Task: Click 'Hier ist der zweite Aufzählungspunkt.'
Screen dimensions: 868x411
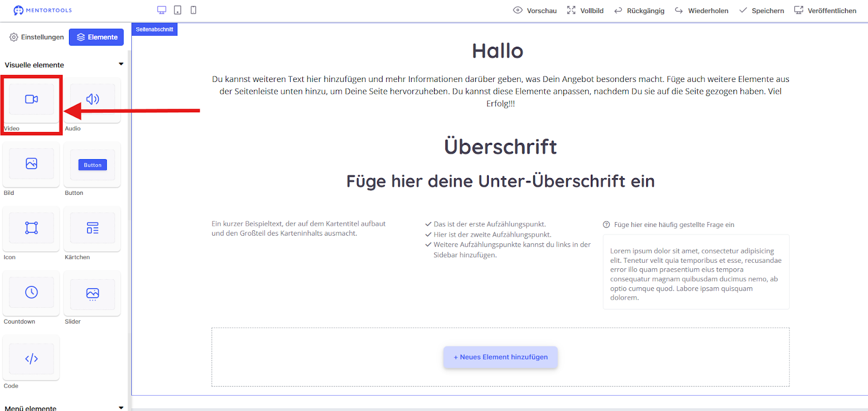Action: (492, 235)
